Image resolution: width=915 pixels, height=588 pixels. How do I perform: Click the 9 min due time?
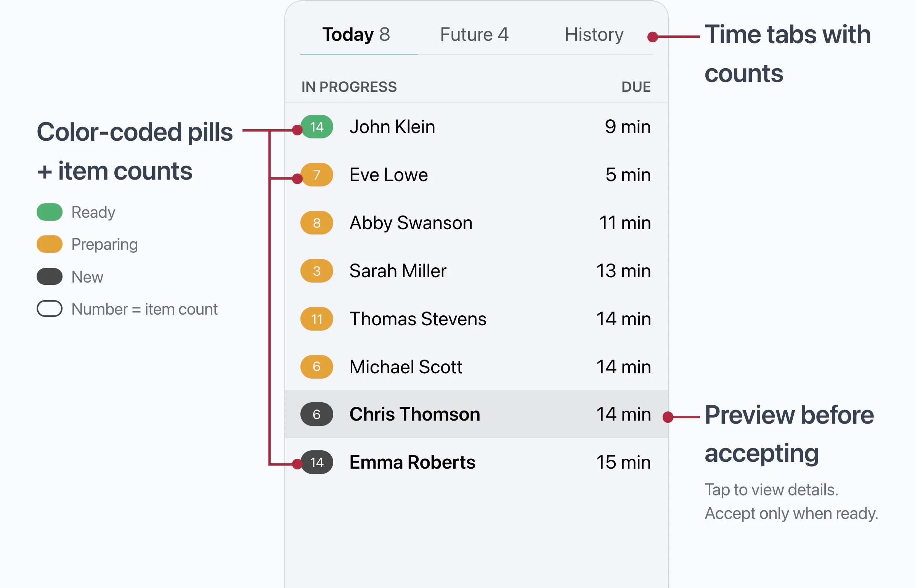[x=628, y=127]
